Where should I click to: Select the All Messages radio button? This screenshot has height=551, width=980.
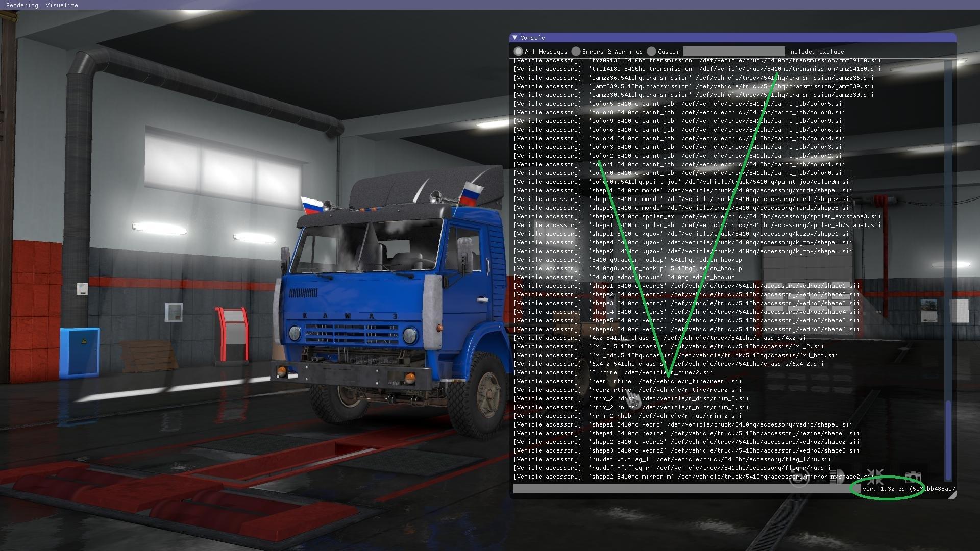click(x=519, y=52)
